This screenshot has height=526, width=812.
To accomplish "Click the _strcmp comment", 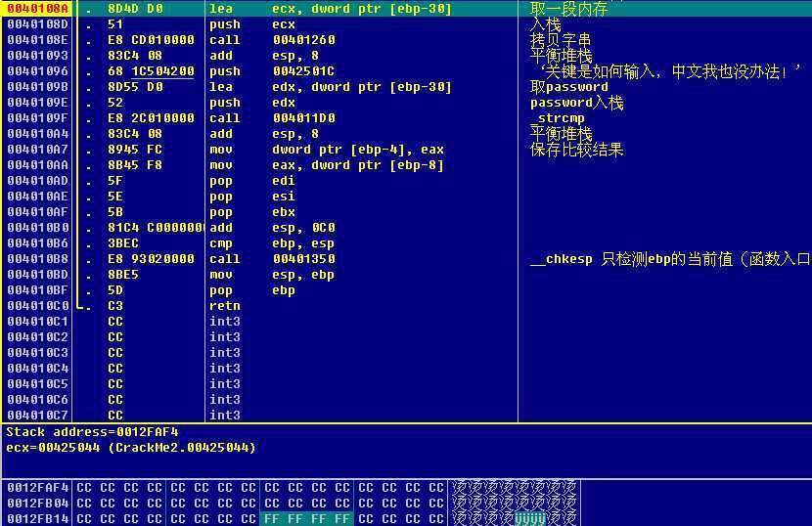I will click(558, 118).
